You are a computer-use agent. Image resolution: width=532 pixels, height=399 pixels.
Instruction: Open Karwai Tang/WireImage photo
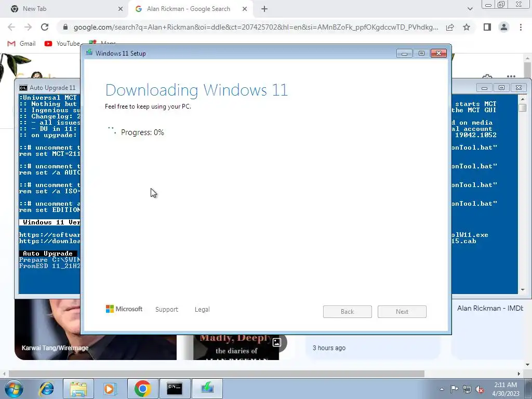click(96, 329)
